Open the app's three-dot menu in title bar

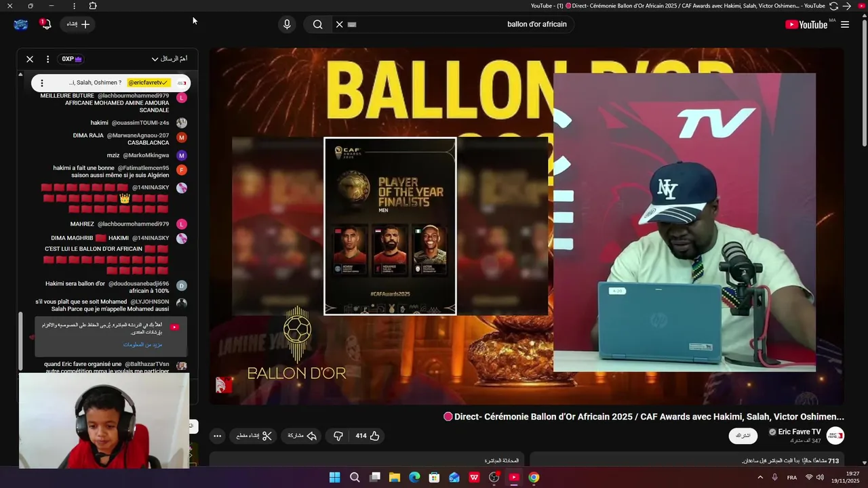[74, 5]
